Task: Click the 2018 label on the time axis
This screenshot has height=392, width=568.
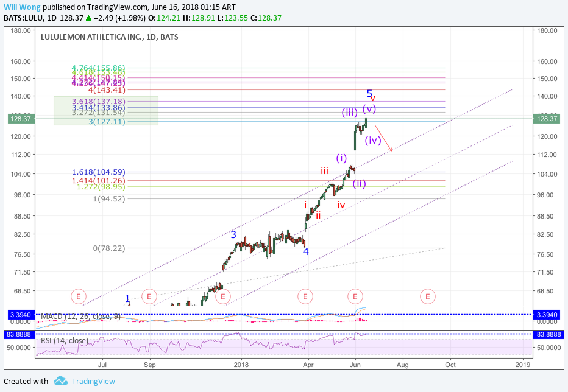Action: 241,365
